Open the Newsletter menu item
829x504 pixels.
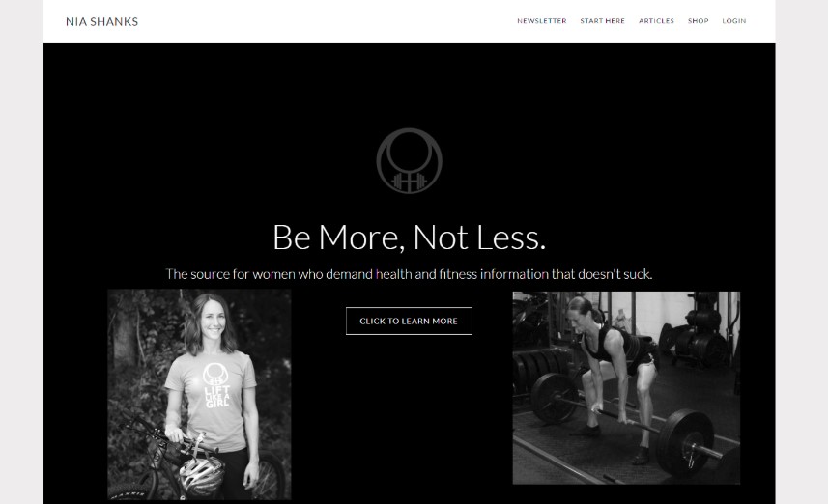tap(542, 21)
